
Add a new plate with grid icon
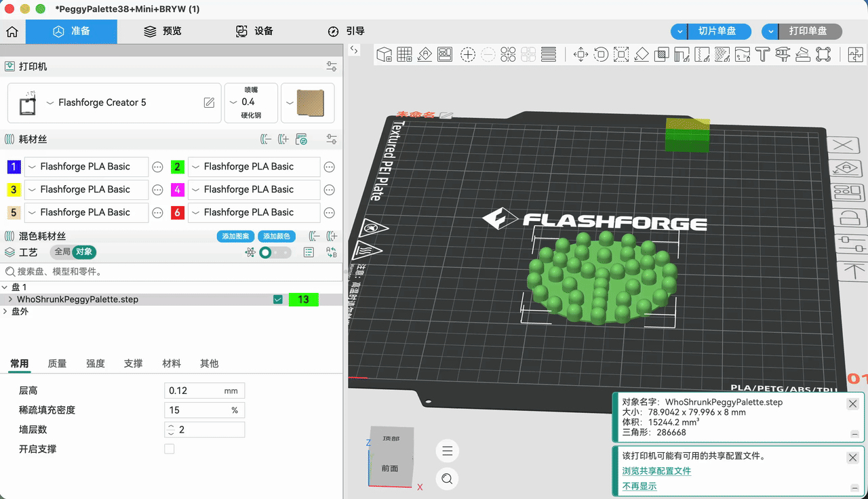point(405,55)
